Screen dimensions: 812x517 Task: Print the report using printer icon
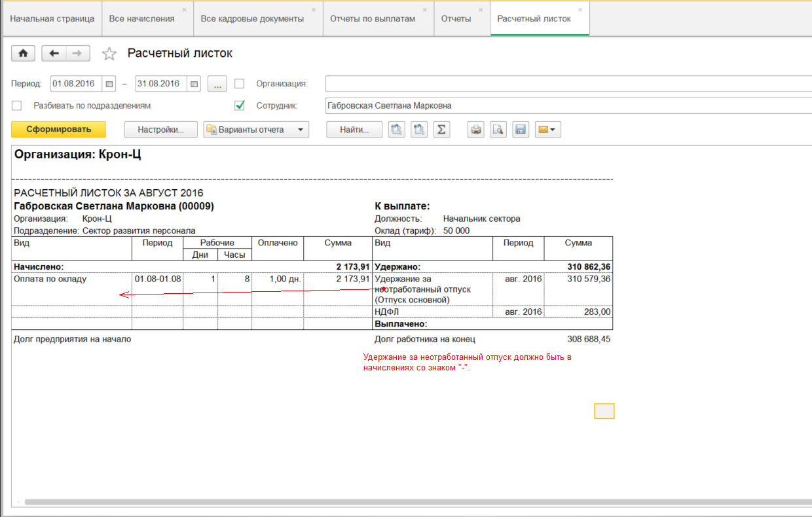[476, 130]
